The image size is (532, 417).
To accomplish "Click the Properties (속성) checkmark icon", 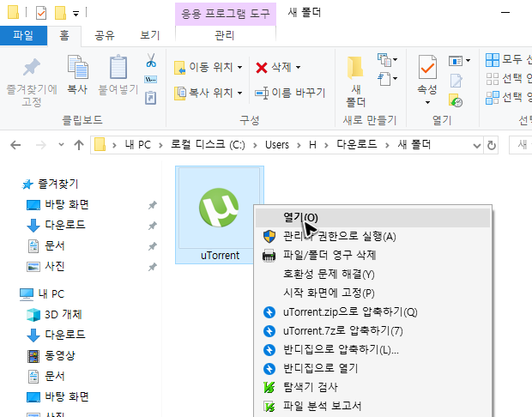I will [427, 68].
